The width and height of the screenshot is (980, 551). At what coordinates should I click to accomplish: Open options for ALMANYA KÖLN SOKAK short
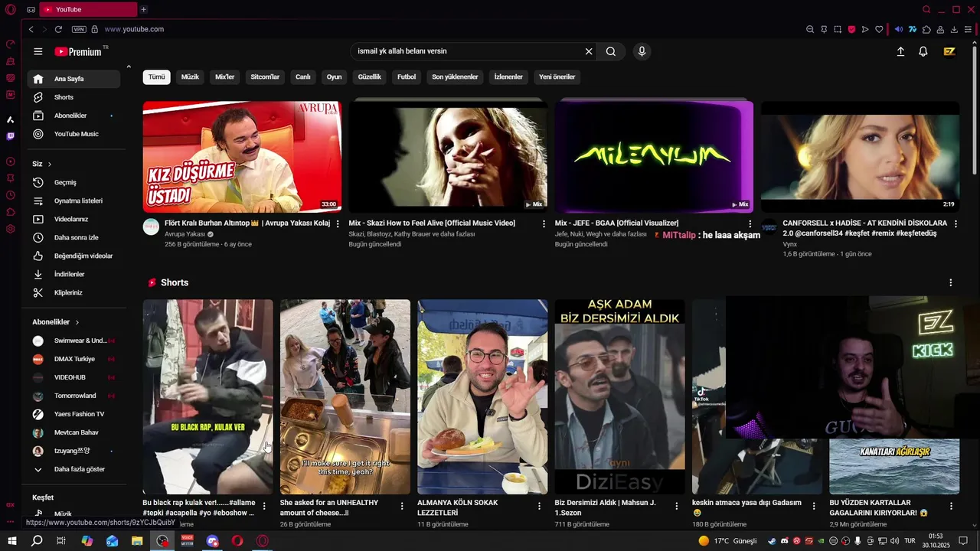[540, 506]
